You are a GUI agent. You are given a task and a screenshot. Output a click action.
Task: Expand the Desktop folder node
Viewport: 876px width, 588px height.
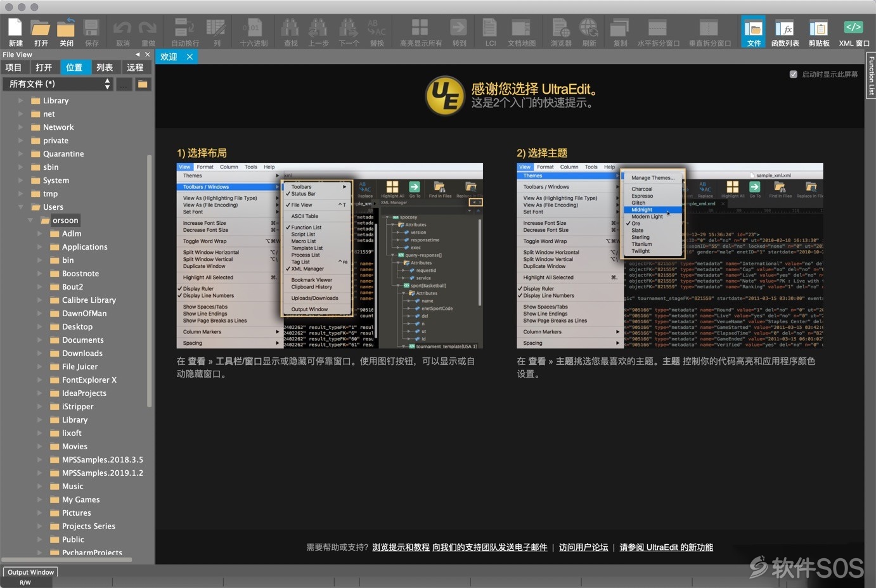(39, 327)
